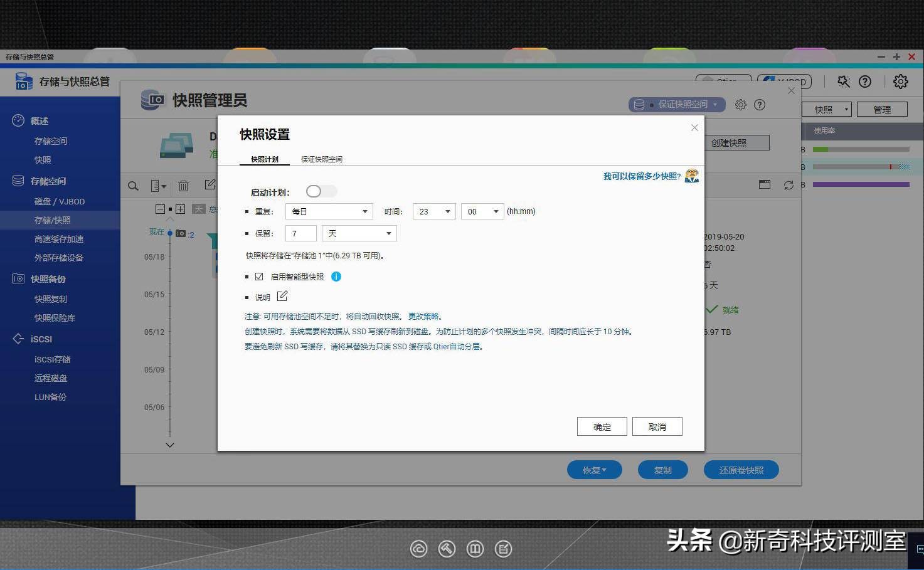
Task: Open the hour dropdown showing 23
Action: coord(433,211)
